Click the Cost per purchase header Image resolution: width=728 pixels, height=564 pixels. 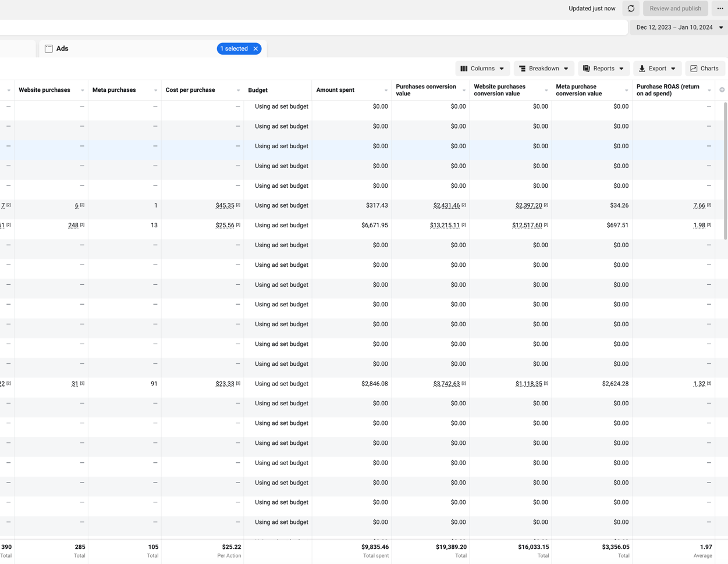[x=190, y=90]
